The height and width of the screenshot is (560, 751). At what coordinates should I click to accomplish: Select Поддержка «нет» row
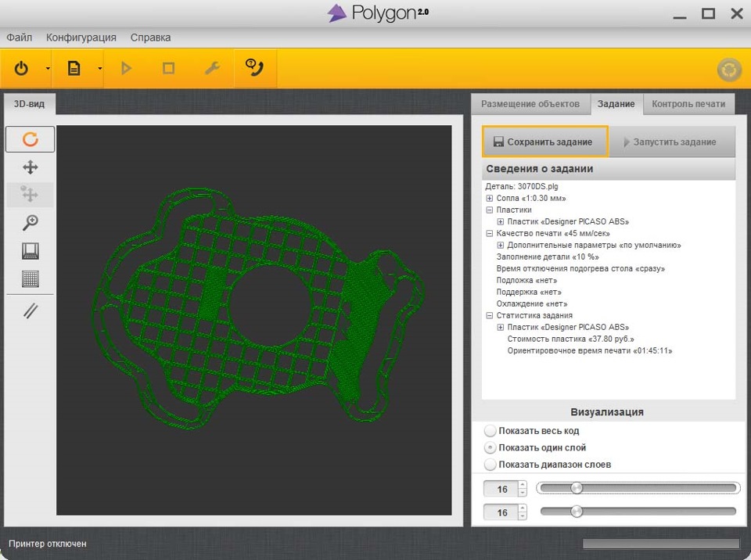point(529,292)
